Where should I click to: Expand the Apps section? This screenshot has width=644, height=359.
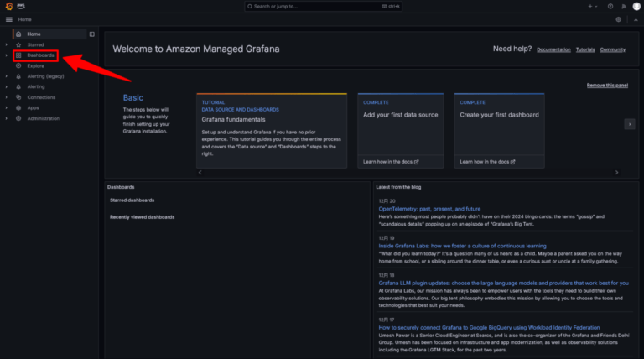tap(6, 107)
